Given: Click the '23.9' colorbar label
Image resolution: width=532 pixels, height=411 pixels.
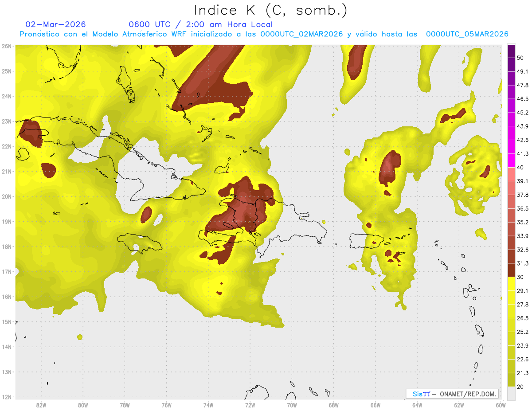Looking at the screenshot, I should [523, 345].
